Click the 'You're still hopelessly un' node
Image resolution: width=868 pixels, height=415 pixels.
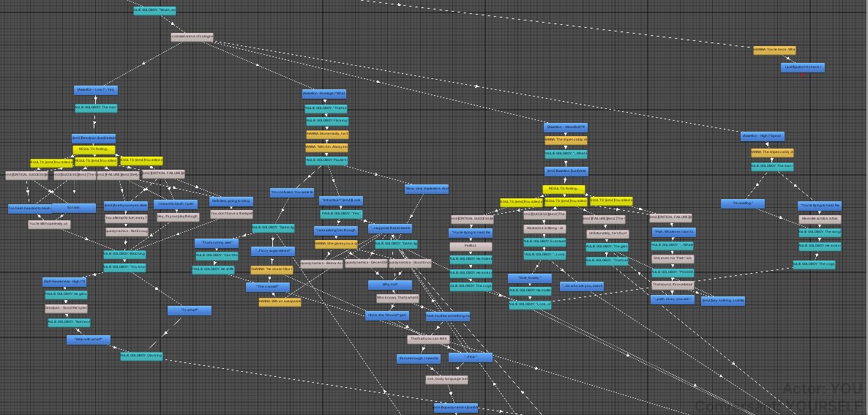click(49, 225)
